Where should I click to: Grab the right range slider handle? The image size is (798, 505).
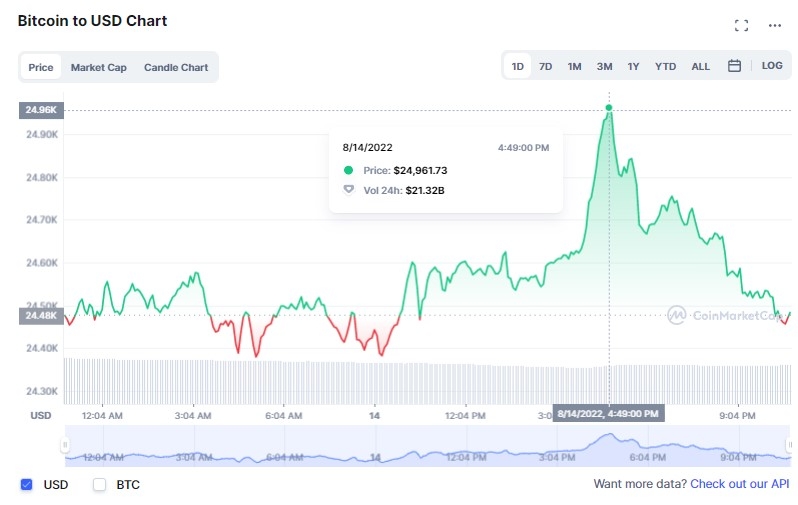coord(790,445)
